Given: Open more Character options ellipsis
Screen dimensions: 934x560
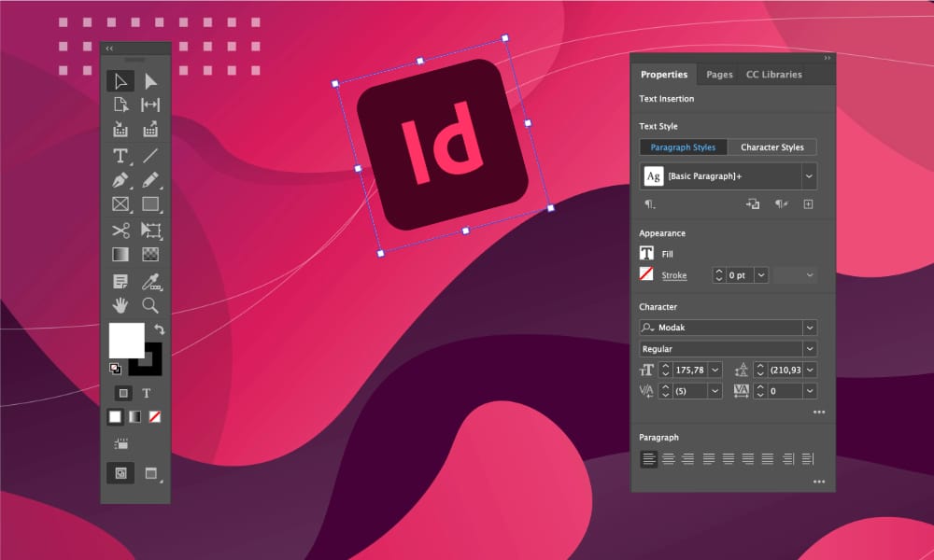Looking at the screenshot, I should pos(819,412).
